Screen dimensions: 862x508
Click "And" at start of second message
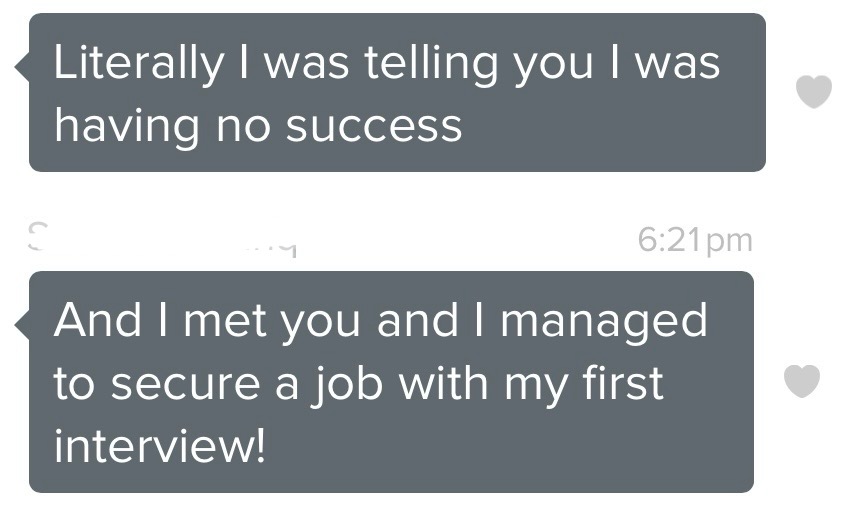pyautogui.click(x=98, y=320)
